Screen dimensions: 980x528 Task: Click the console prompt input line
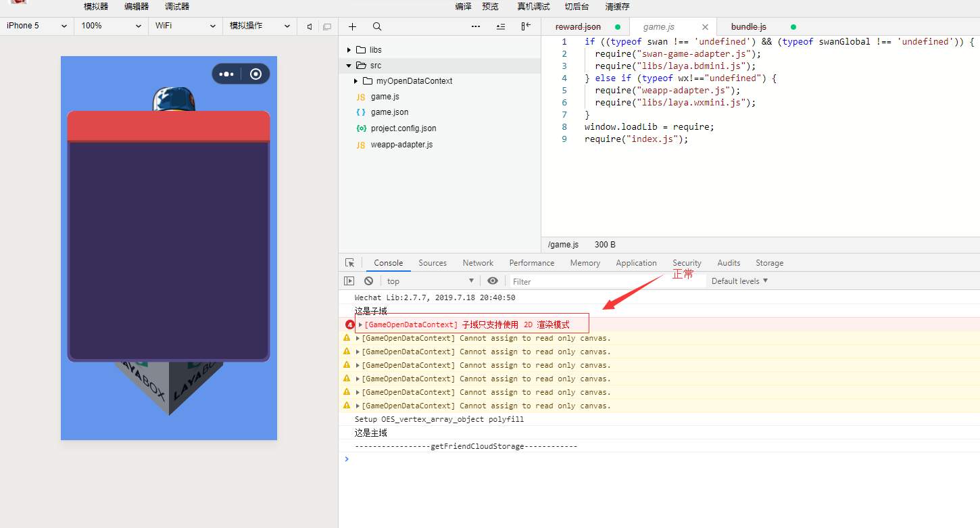click(662, 459)
